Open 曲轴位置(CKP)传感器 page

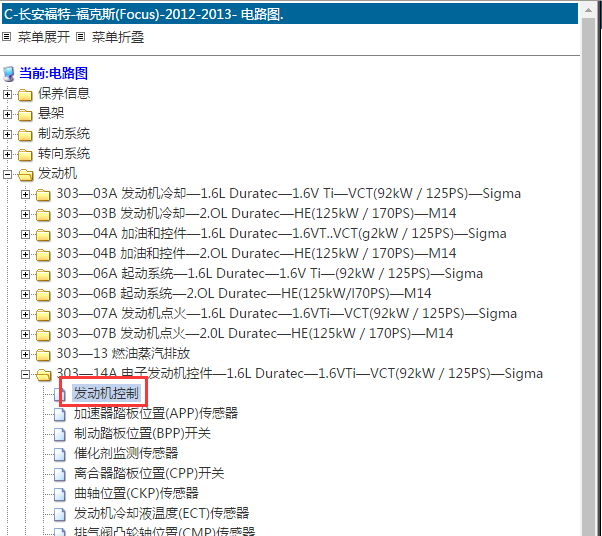coord(136,493)
